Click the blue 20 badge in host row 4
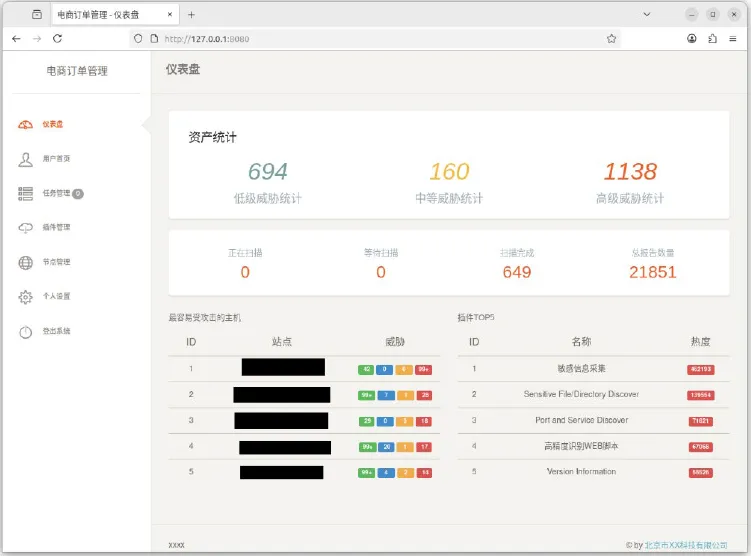Image resolution: width=751 pixels, height=556 pixels. pos(387,447)
